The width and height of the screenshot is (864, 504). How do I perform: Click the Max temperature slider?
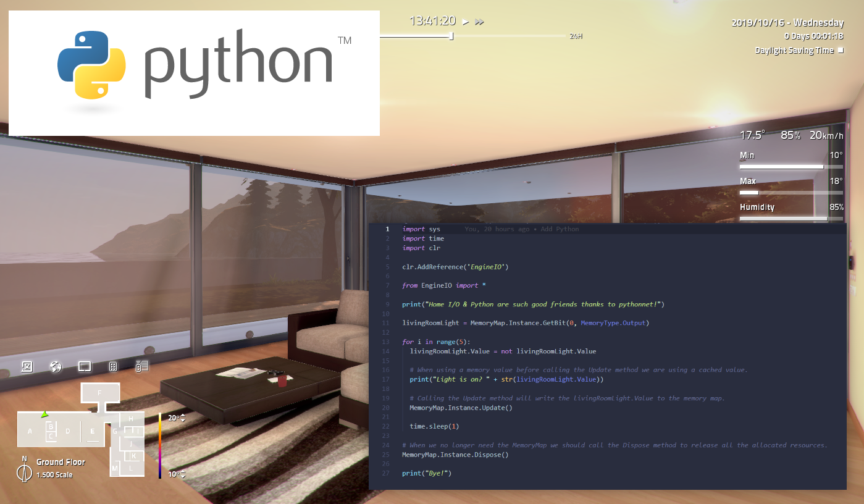click(791, 193)
